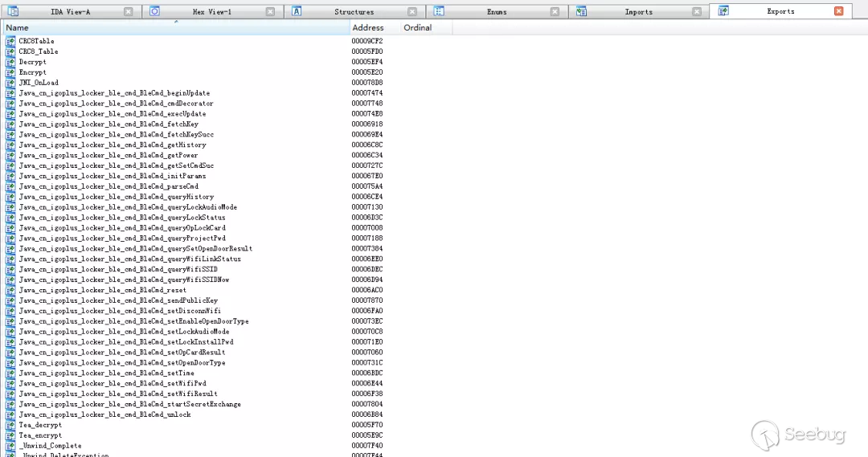Click the export icon beside Tea_encrypt

pyautogui.click(x=10, y=435)
